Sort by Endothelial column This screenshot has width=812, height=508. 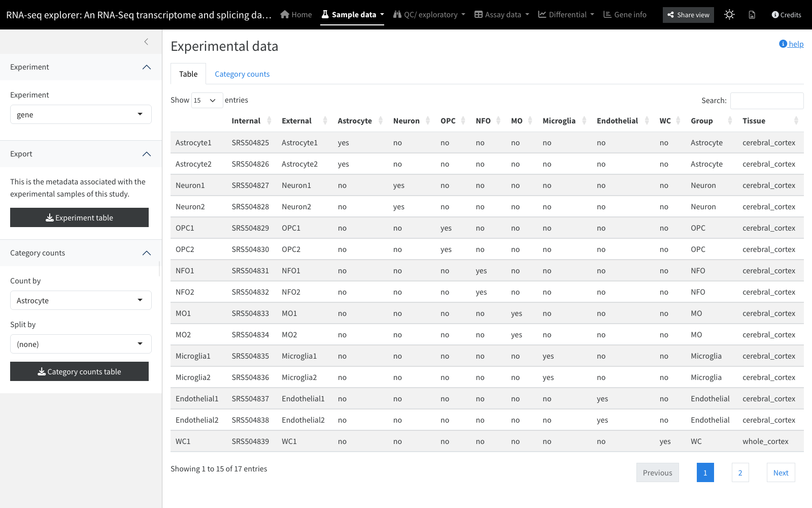pyautogui.click(x=623, y=121)
